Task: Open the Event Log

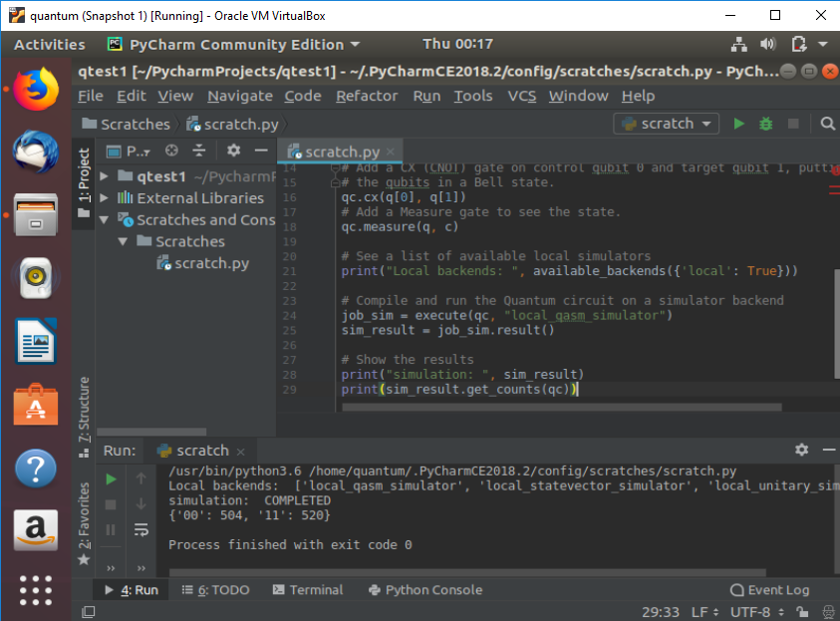Action: 770,590
